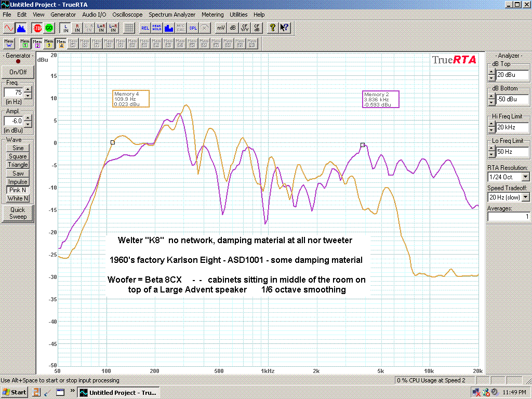Click the Mem W workbench memory button
Viewport: 532px width, 399px height.
9,44
